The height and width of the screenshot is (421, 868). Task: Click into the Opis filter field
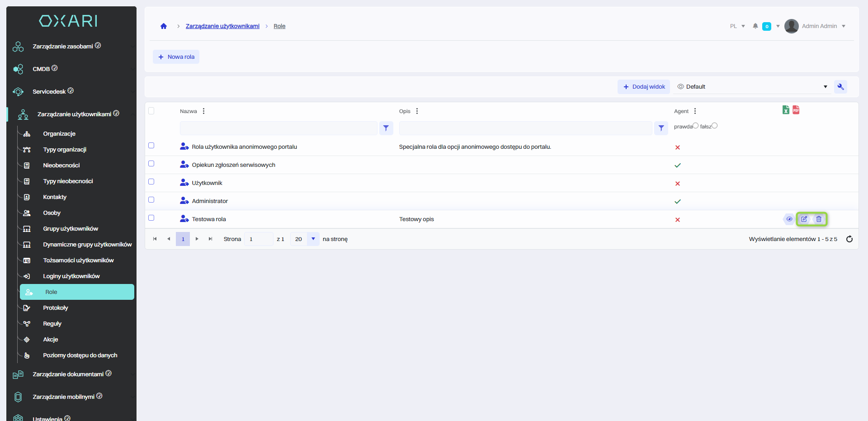(x=525, y=128)
